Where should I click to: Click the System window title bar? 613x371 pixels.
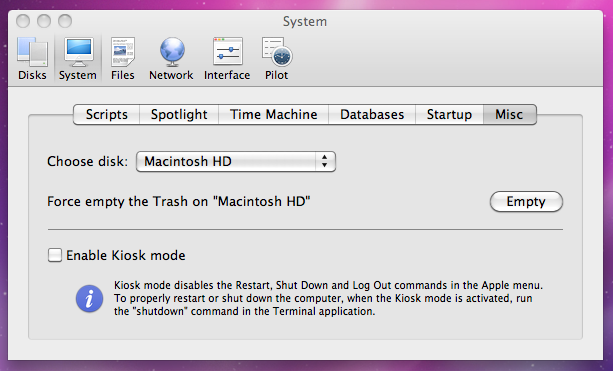(x=305, y=22)
